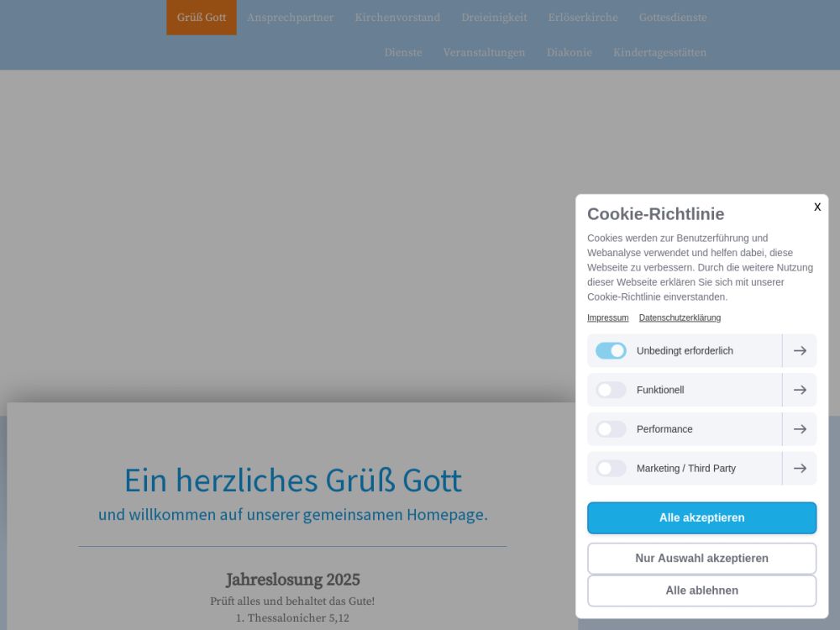The width and height of the screenshot is (840, 630).
Task: Expand details arrow for Unbedingt erforderlich
Action: (x=800, y=351)
